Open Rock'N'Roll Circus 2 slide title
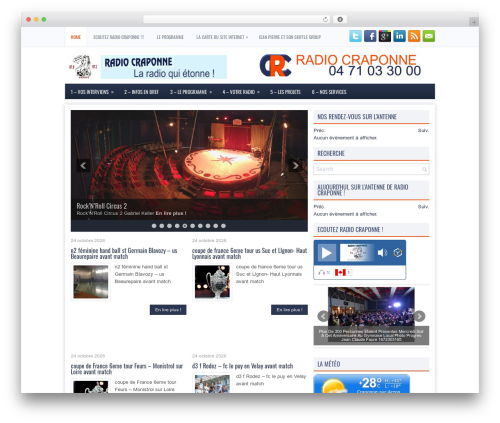The image size is (500, 423). point(102,206)
